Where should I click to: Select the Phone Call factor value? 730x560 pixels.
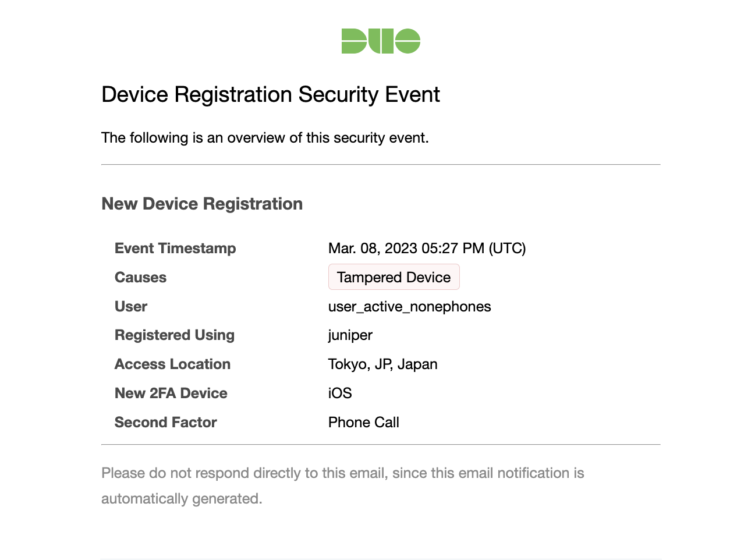(x=363, y=423)
